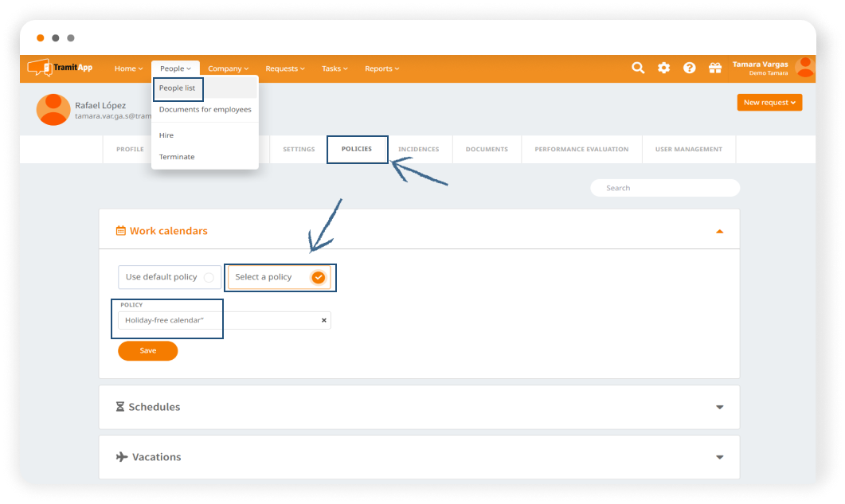Image resolution: width=845 pixels, height=504 pixels.
Task: Collapse the Work calendars section
Action: coord(719,231)
